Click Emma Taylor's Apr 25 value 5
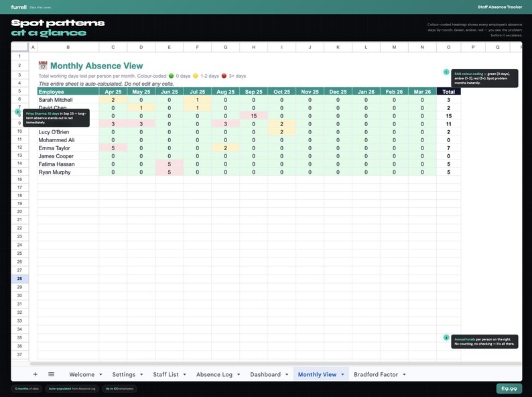 113,148
